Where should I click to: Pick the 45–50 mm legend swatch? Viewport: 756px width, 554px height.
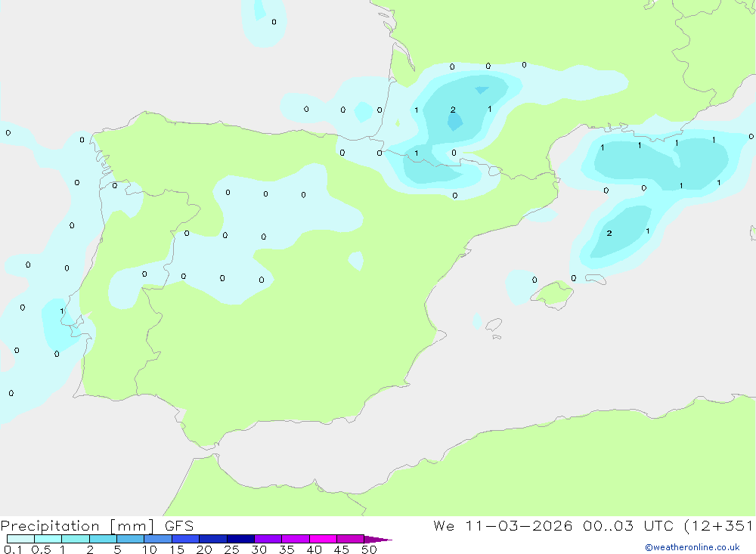(x=351, y=539)
